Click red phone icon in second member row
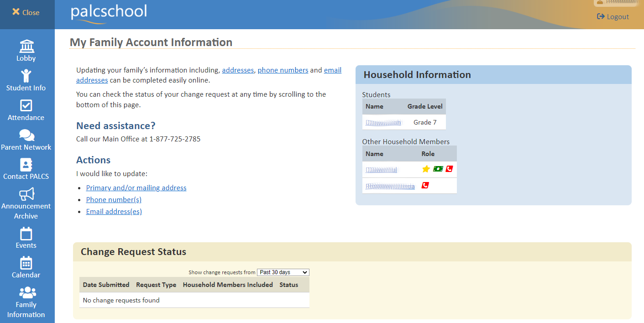The width and height of the screenshot is (644, 323). click(425, 185)
